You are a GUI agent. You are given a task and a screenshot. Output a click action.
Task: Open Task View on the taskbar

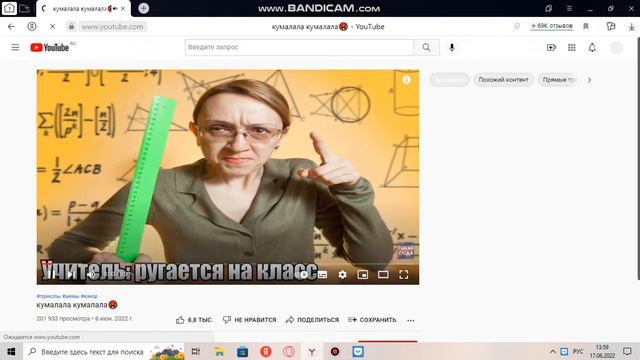point(196,351)
